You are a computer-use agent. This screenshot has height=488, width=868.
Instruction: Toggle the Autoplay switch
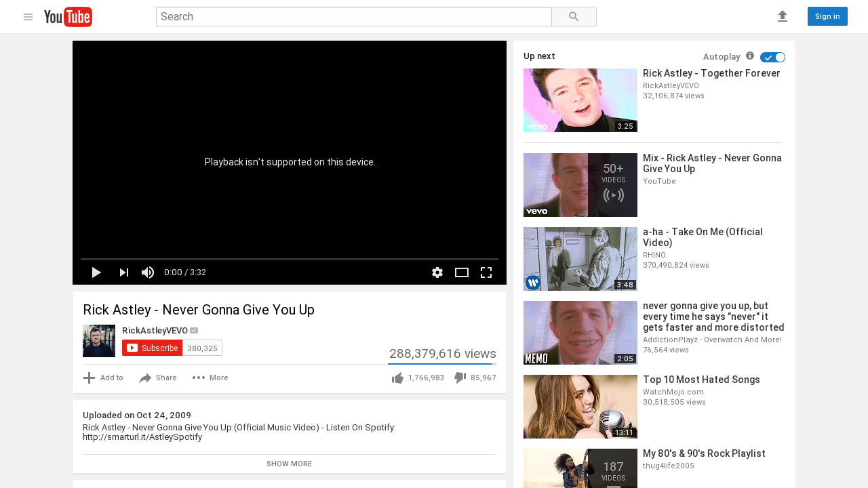pyautogui.click(x=772, y=57)
